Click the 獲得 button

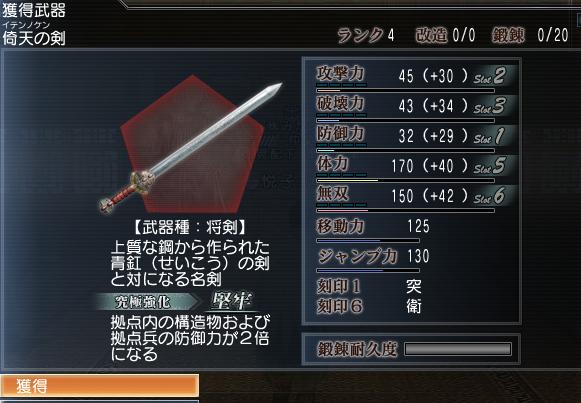(x=99, y=386)
